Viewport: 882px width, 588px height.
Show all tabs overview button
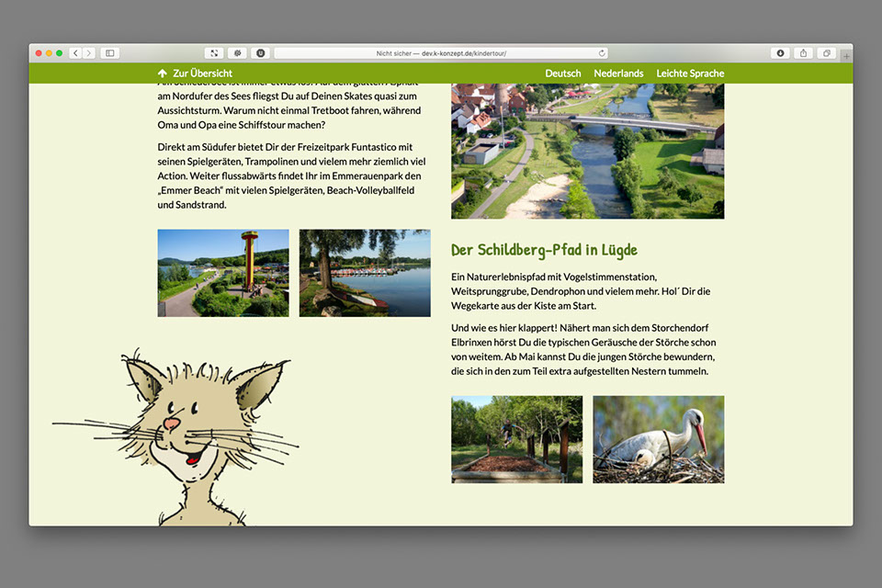point(826,53)
